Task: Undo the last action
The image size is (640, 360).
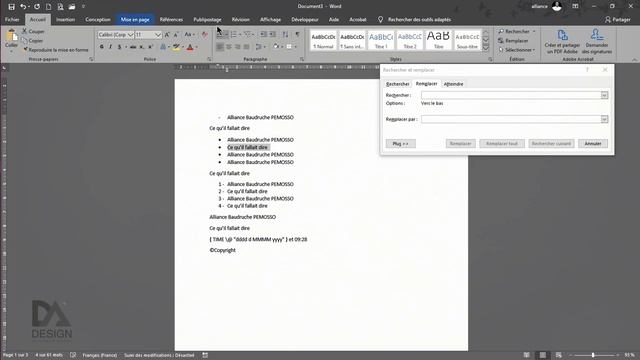Action: coord(23,7)
